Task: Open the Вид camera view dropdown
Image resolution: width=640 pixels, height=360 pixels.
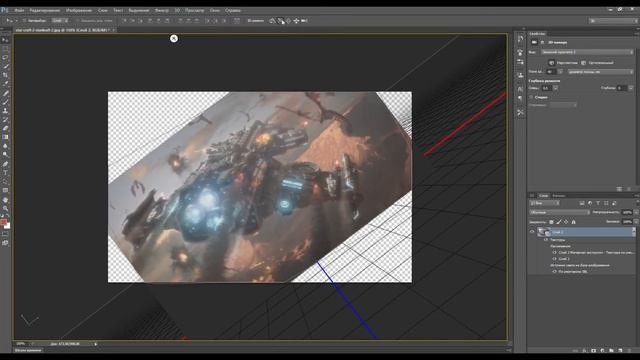Action: tap(587, 52)
